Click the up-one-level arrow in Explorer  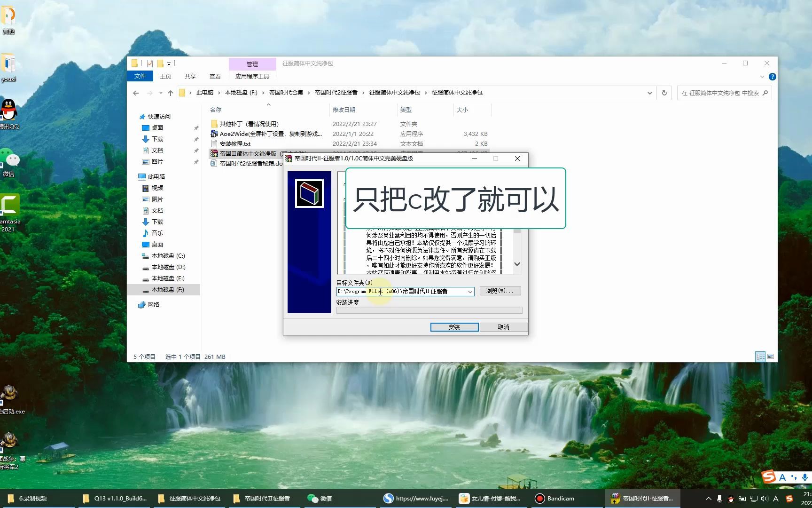point(171,93)
